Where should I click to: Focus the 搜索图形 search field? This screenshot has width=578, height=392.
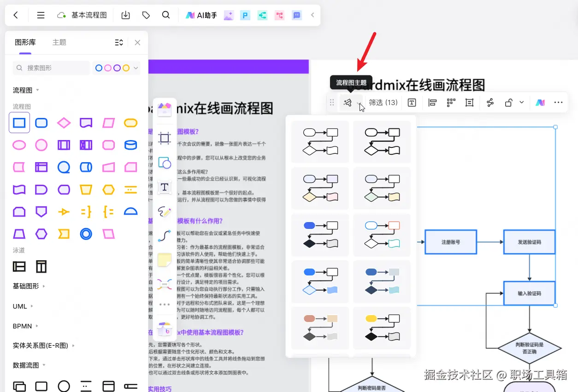[x=51, y=68]
